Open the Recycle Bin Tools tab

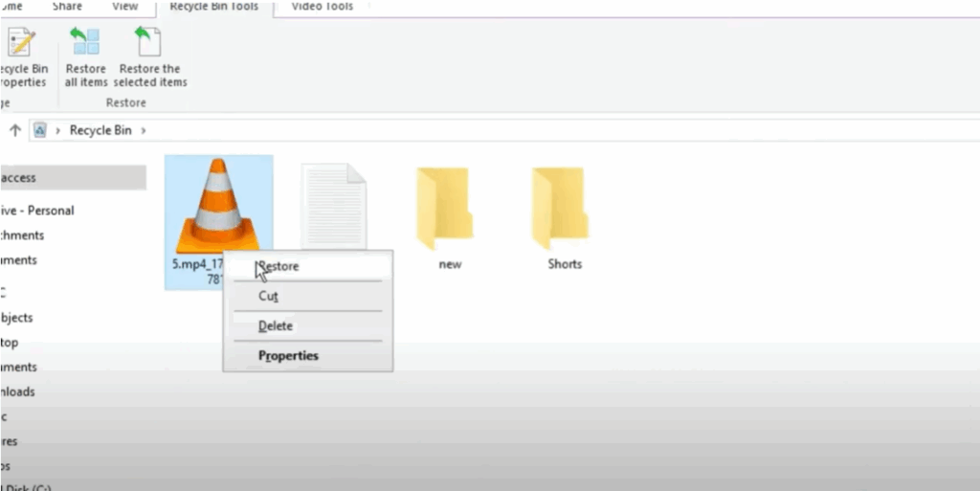pyautogui.click(x=213, y=7)
